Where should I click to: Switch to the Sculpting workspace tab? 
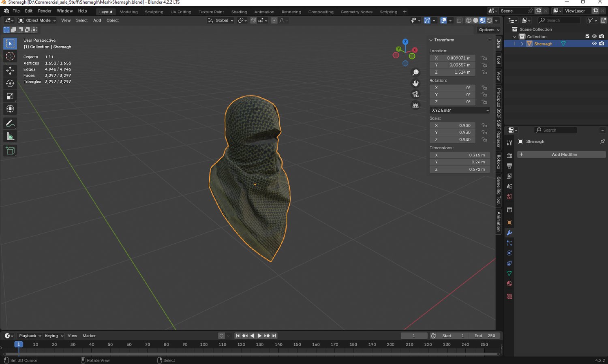click(x=154, y=12)
